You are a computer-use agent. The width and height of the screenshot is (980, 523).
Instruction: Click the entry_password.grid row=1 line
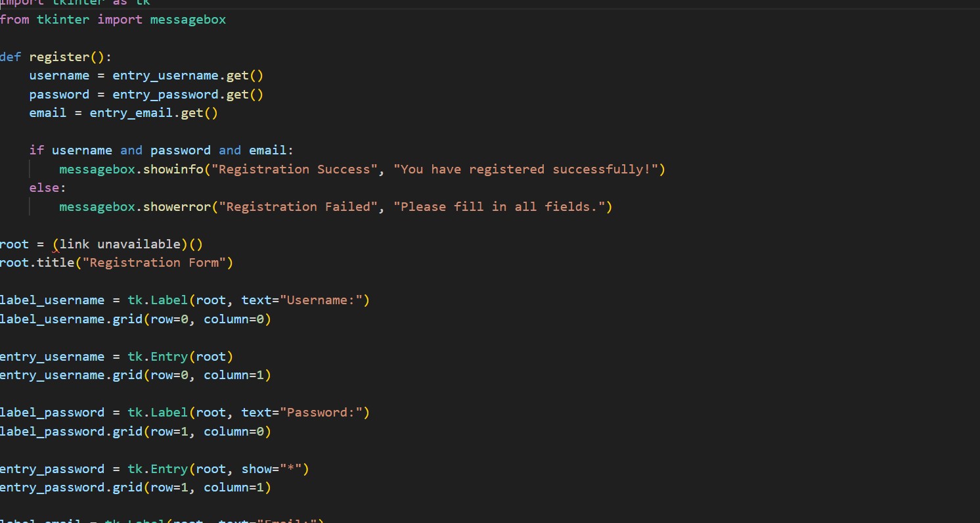tap(135, 487)
